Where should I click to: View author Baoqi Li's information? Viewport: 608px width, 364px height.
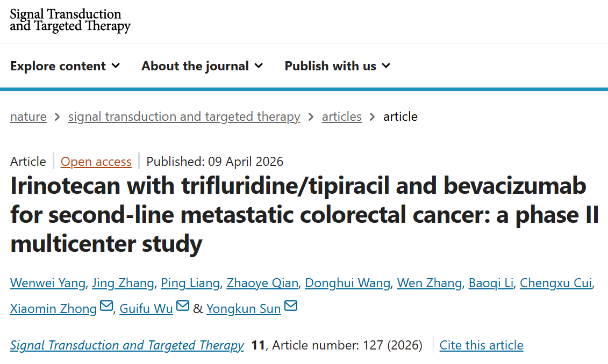491,283
